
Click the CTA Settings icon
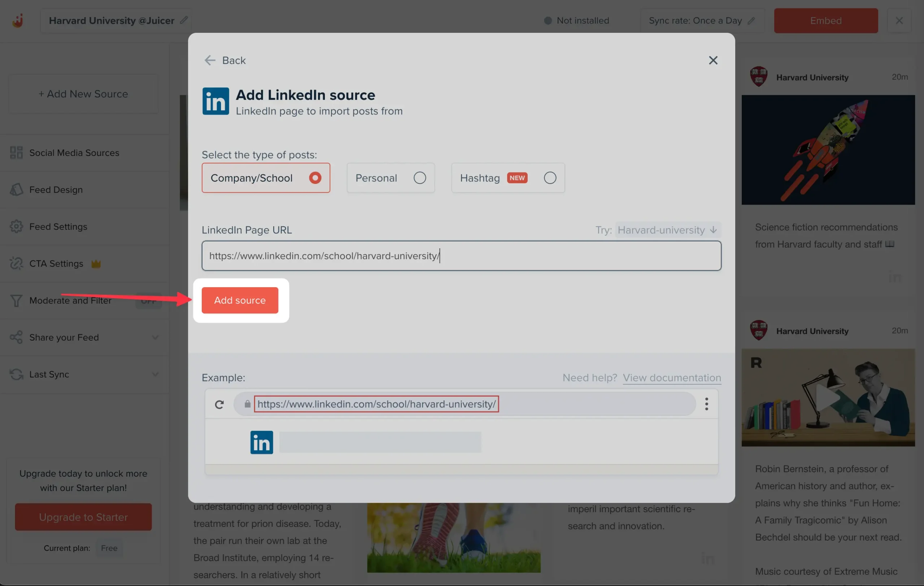click(16, 263)
